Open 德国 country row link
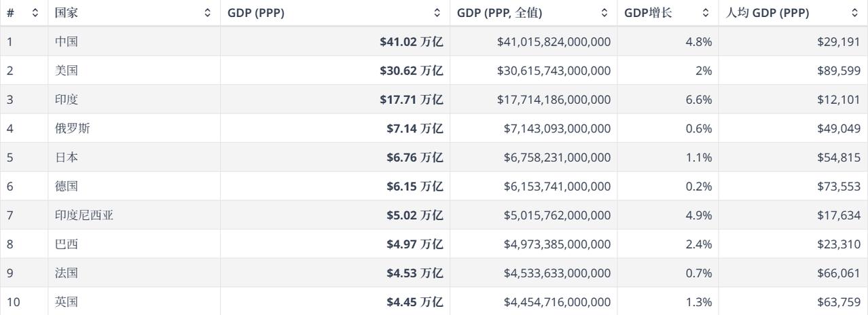 [67, 186]
